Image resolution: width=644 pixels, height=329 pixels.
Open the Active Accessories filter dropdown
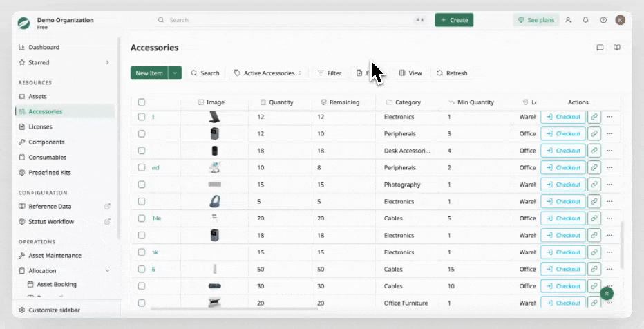click(x=268, y=73)
